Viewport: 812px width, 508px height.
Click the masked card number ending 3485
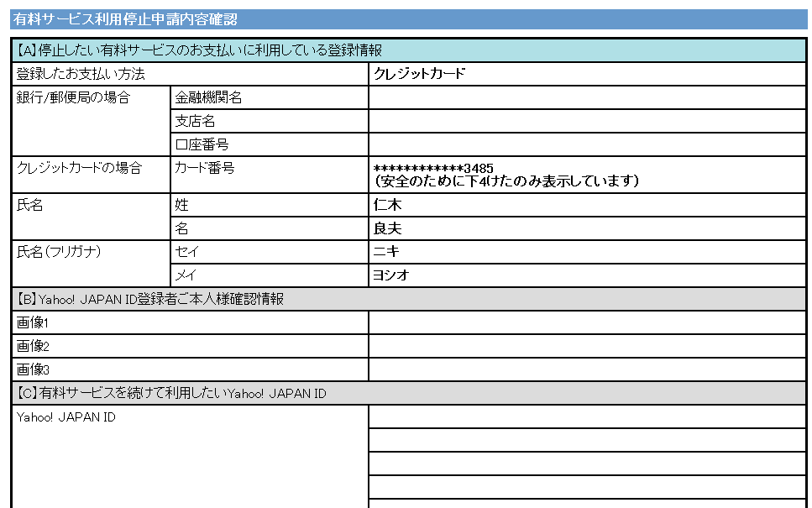pyautogui.click(x=433, y=168)
